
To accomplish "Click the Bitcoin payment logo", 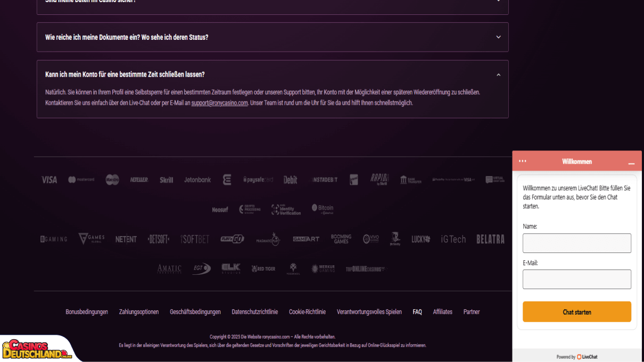I will point(323,209).
